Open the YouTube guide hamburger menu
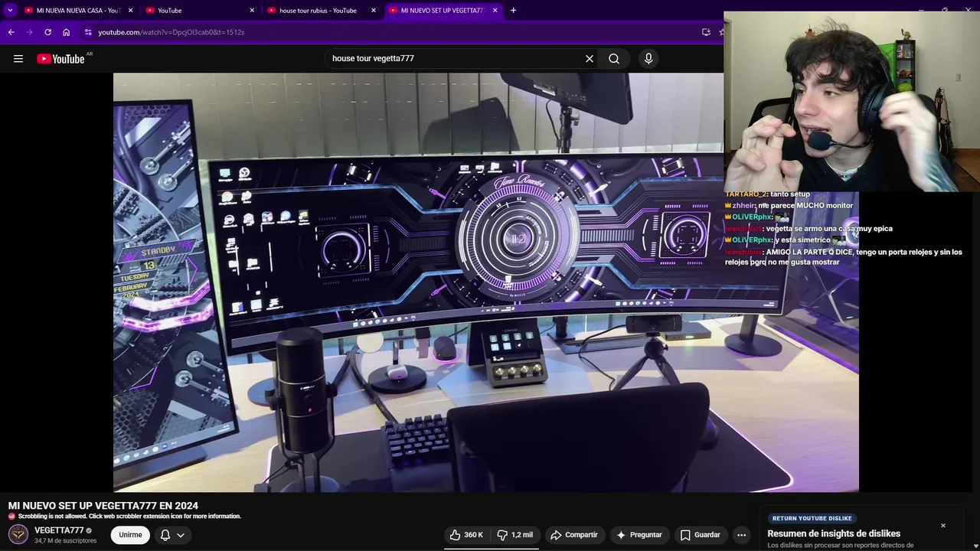Screen dimensions: 980x551 [18, 59]
